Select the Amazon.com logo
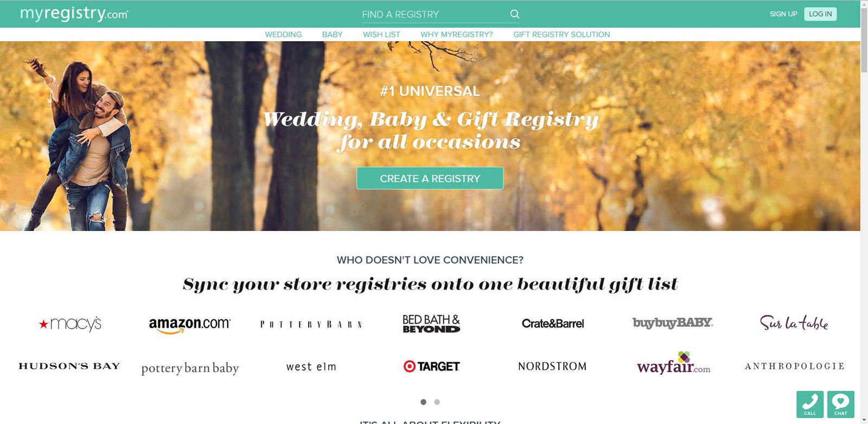868x424 pixels. (189, 324)
